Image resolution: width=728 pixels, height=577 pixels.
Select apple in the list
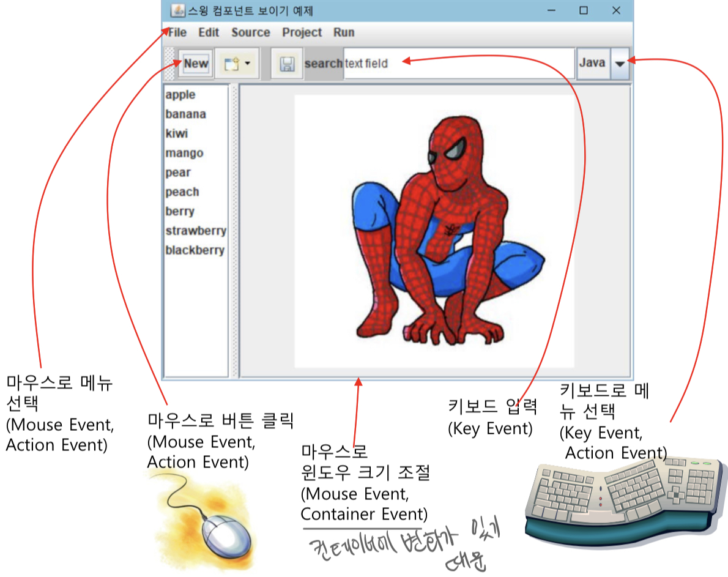tap(196, 95)
